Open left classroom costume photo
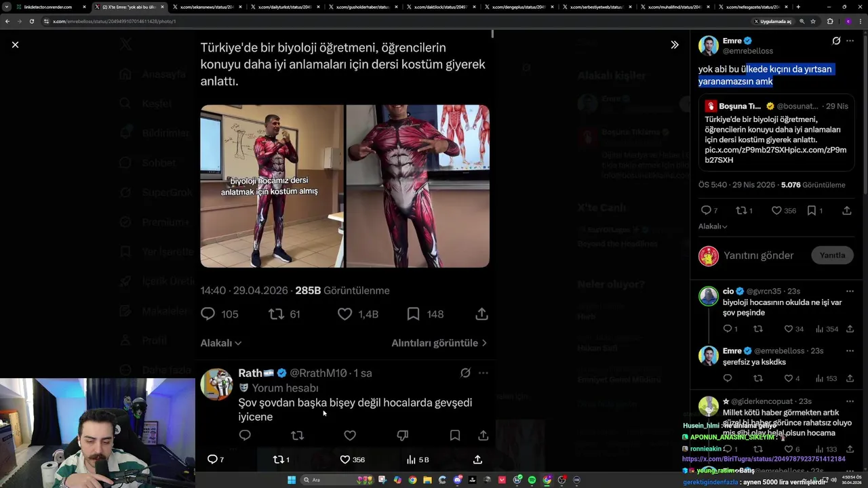868x488 pixels. pyautogui.click(x=272, y=186)
